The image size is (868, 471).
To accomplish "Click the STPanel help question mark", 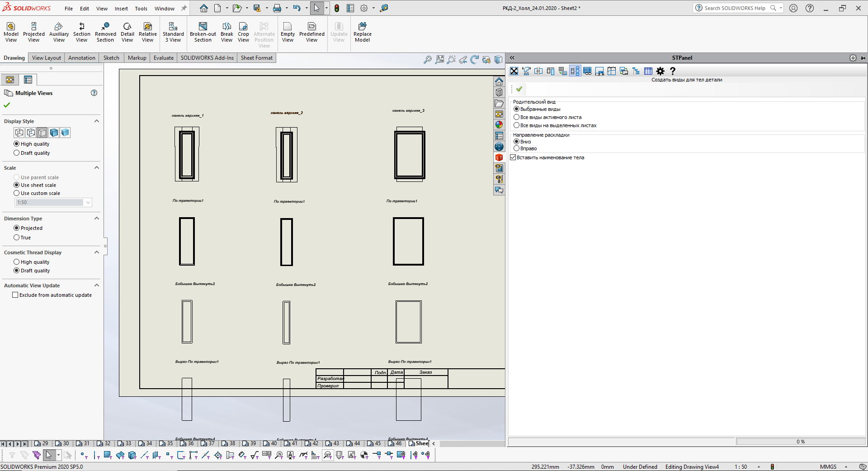I will pos(672,71).
